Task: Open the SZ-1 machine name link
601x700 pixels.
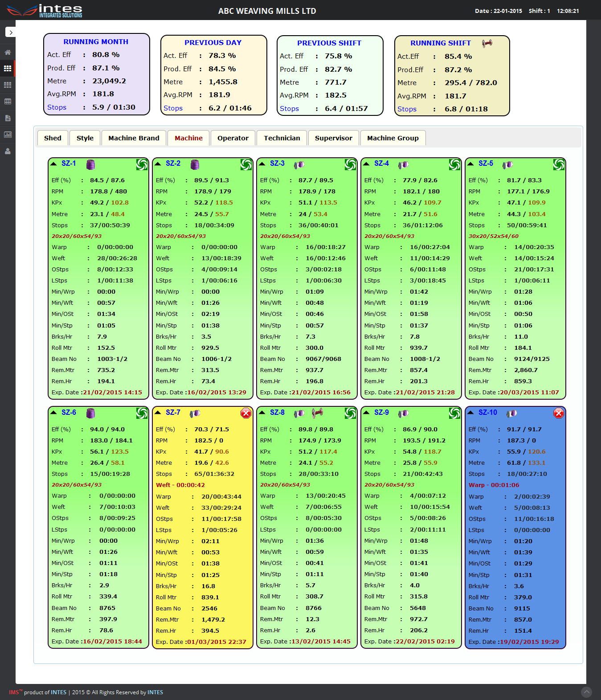Action: pyautogui.click(x=69, y=164)
